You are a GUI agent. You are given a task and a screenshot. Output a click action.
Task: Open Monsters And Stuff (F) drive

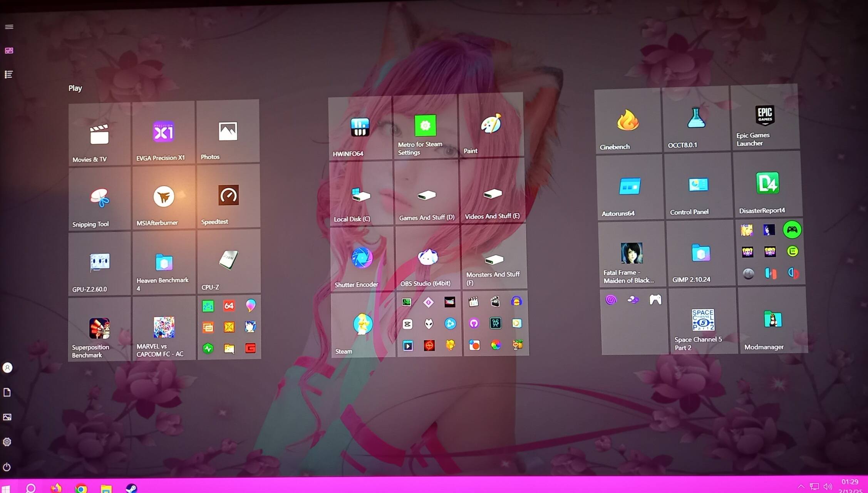pos(494,257)
